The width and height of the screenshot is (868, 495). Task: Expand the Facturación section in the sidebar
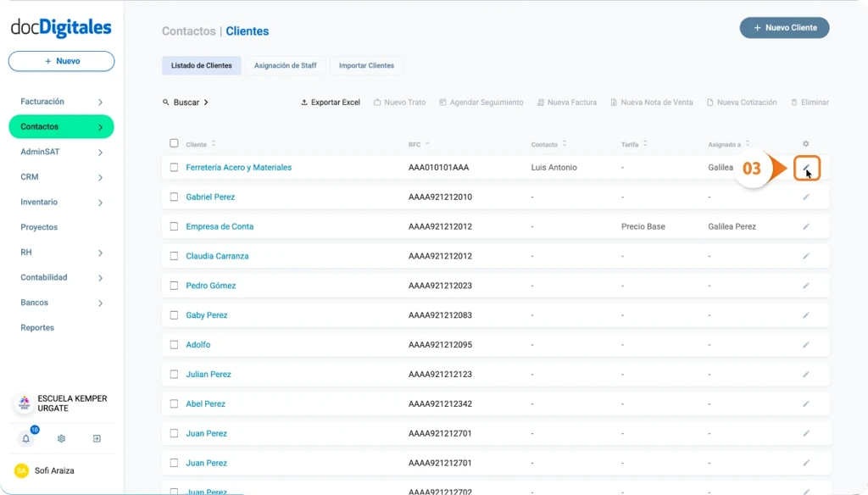coord(61,101)
